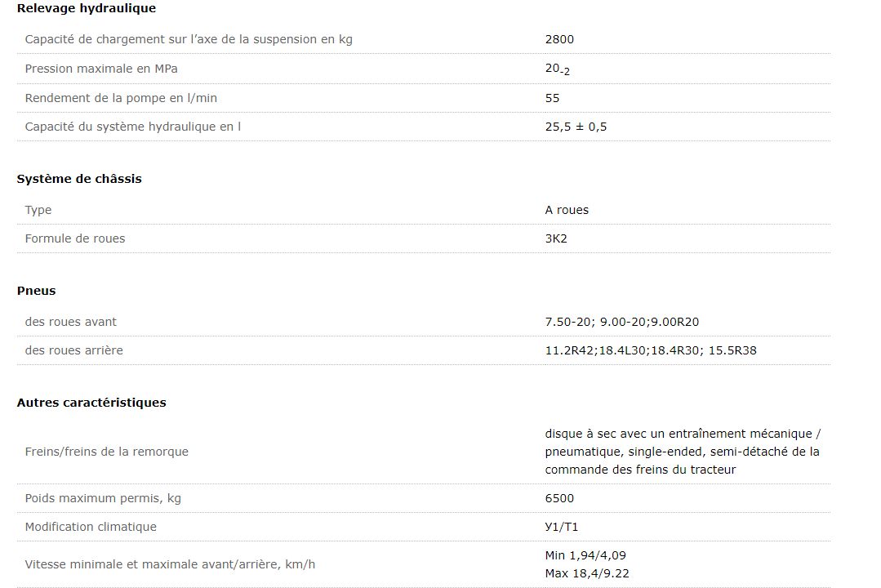This screenshot has width=881, height=588.
Task: Click the "Modification climatique" row label
Action: click(91, 527)
